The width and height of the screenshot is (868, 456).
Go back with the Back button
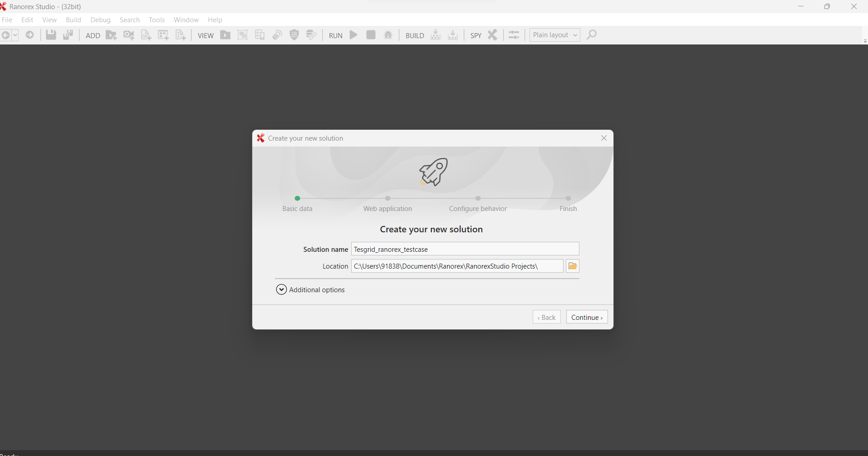(546, 317)
